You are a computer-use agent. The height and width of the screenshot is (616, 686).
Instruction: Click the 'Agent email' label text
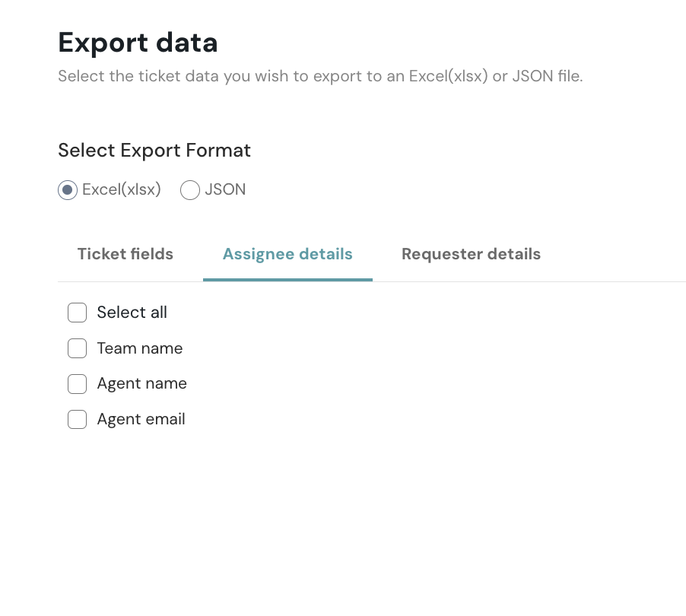pos(141,419)
